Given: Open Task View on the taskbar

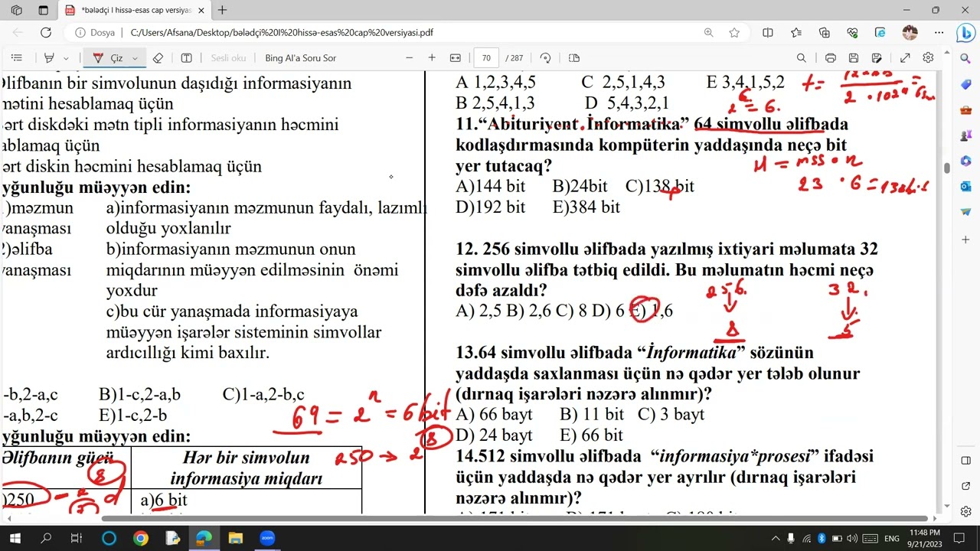Looking at the screenshot, I should pyautogui.click(x=77, y=538).
